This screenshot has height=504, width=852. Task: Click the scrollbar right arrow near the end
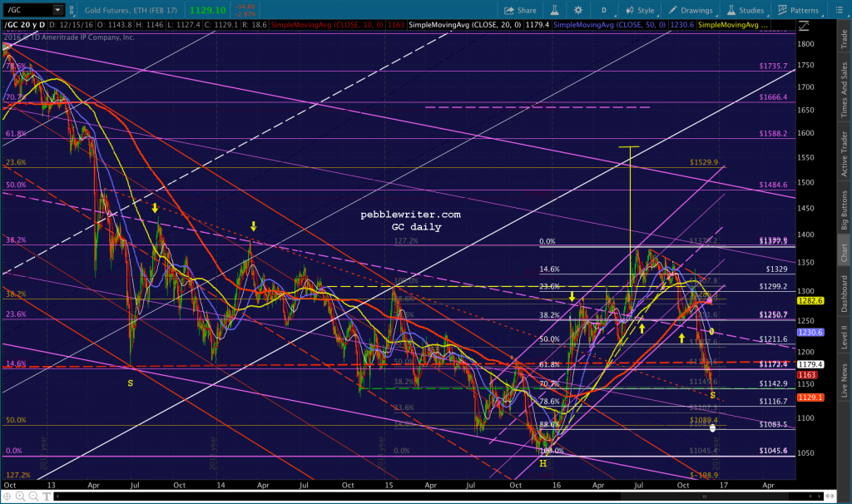pos(820,496)
